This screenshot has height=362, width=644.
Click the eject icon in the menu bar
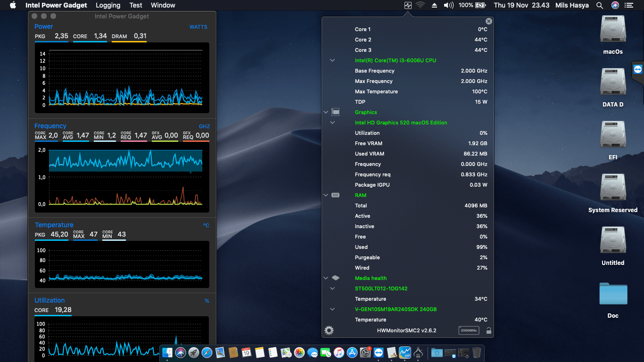434,5
